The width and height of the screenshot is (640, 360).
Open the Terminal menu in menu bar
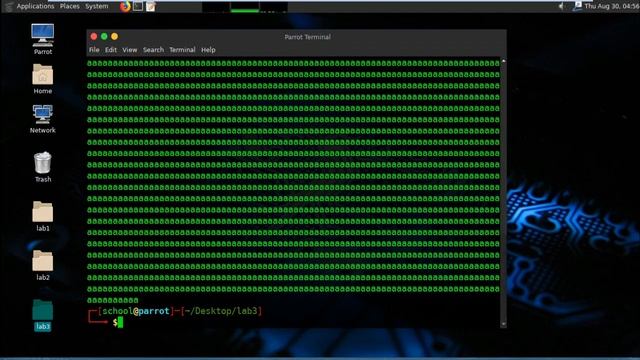click(182, 50)
